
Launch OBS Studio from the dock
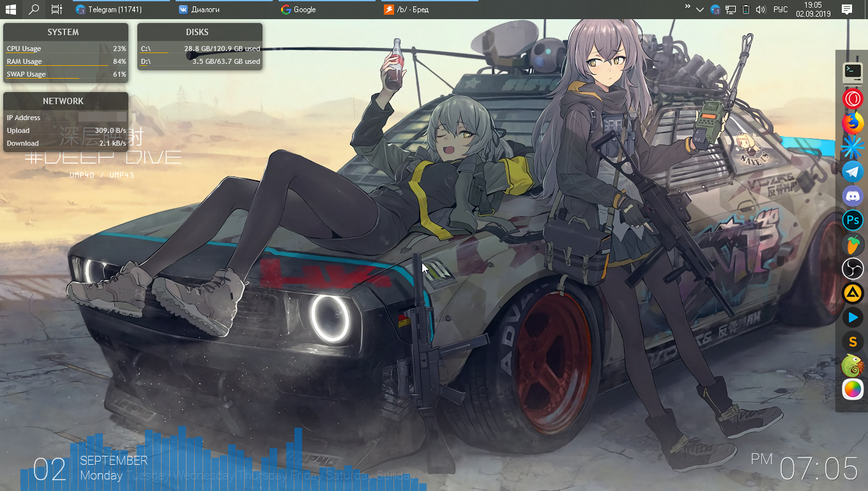click(852, 269)
